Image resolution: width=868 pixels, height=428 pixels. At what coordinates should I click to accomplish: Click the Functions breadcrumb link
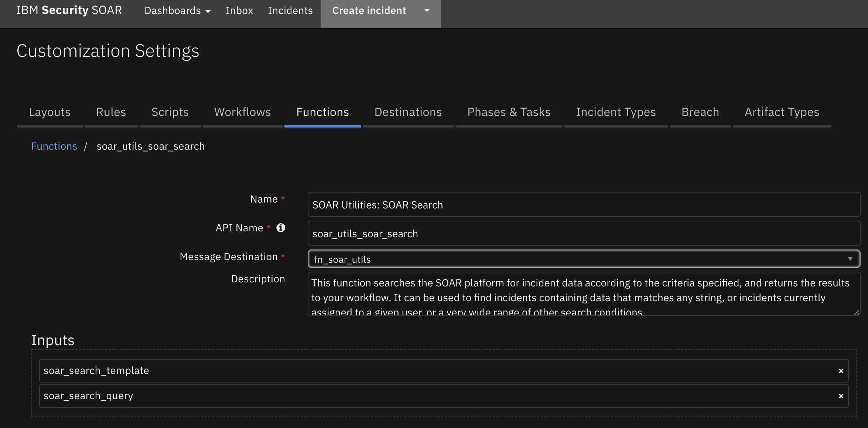(x=54, y=146)
